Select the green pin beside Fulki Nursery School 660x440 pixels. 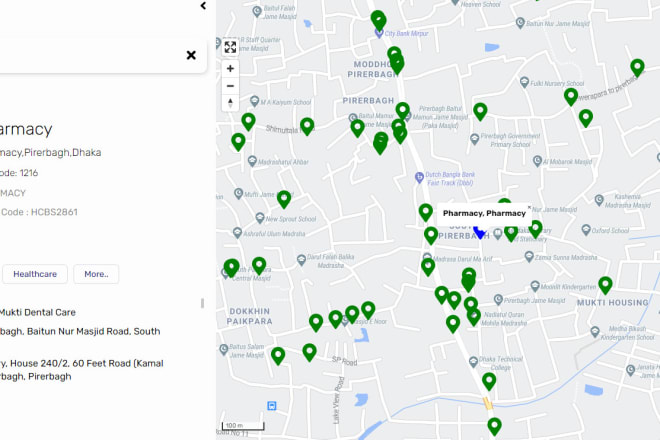click(571, 96)
